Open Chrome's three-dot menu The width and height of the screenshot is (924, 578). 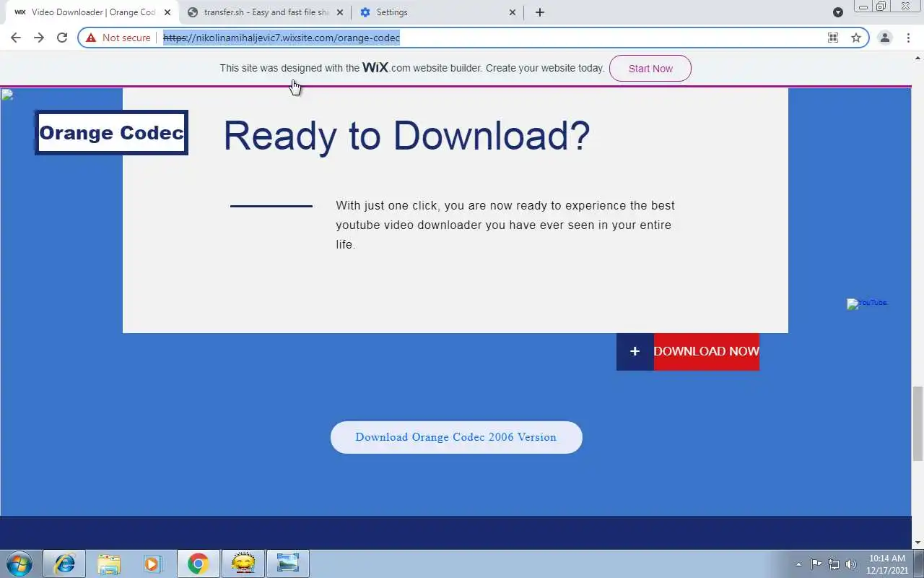(x=908, y=38)
